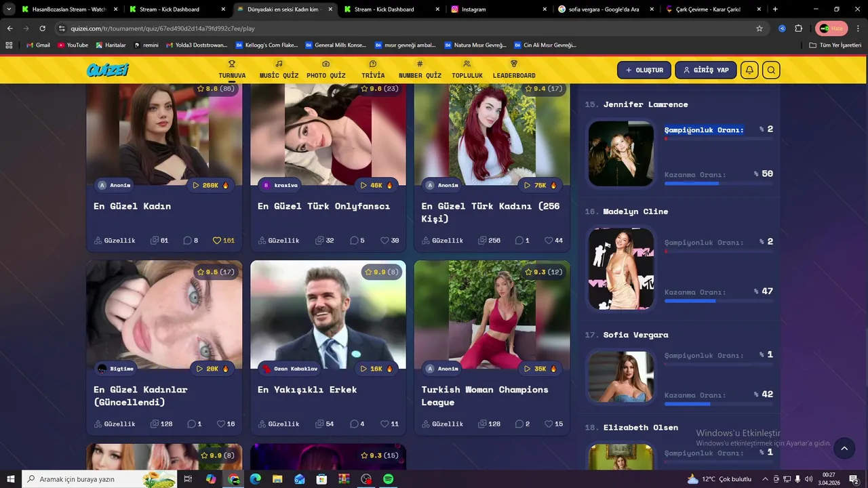Open the Madelyn Cline ranking thumbnail
Image resolution: width=868 pixels, height=488 pixels.
coord(621,268)
